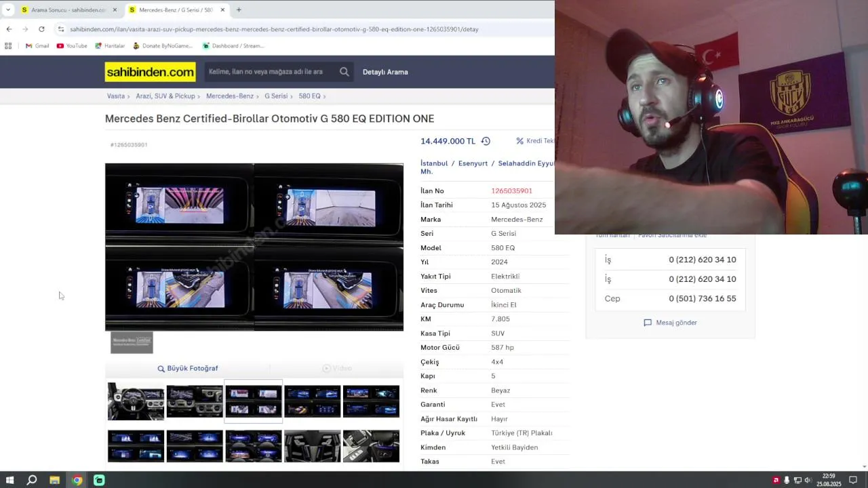Image resolution: width=868 pixels, height=488 pixels.
Task: Open a new browser tab
Action: (239, 9)
